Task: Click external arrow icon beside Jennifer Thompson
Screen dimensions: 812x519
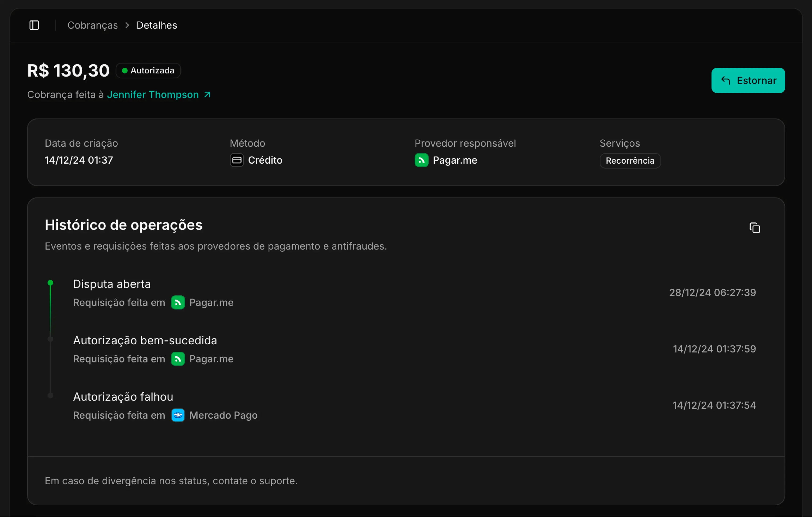Action: [x=207, y=95]
